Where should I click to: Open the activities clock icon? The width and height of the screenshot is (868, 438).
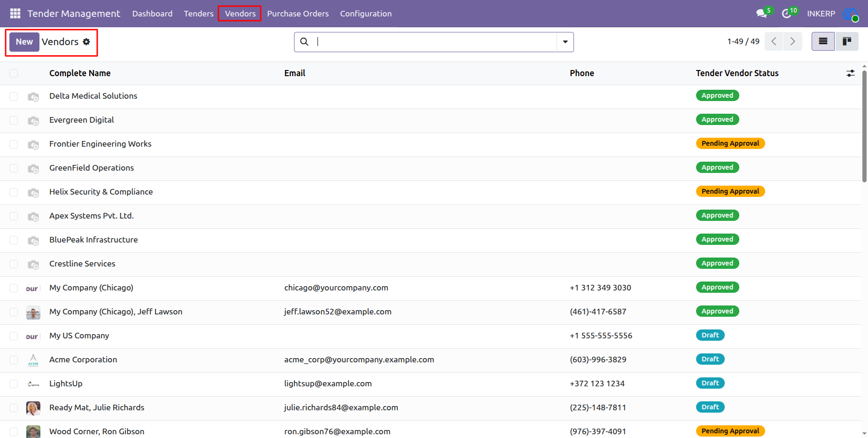point(787,14)
